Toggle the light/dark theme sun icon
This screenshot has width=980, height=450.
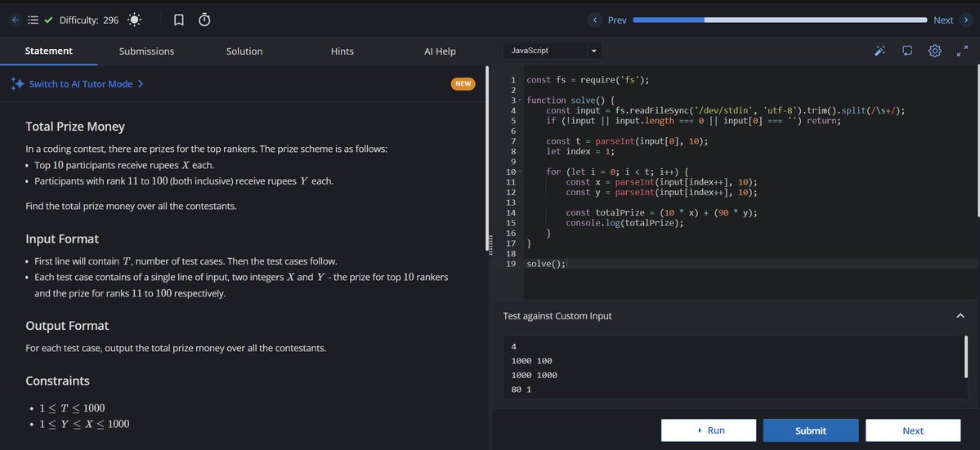(134, 20)
